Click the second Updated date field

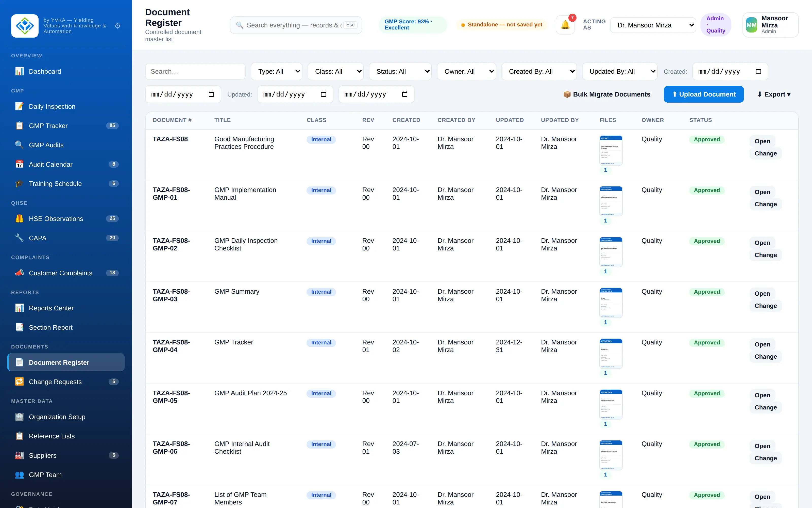point(376,94)
